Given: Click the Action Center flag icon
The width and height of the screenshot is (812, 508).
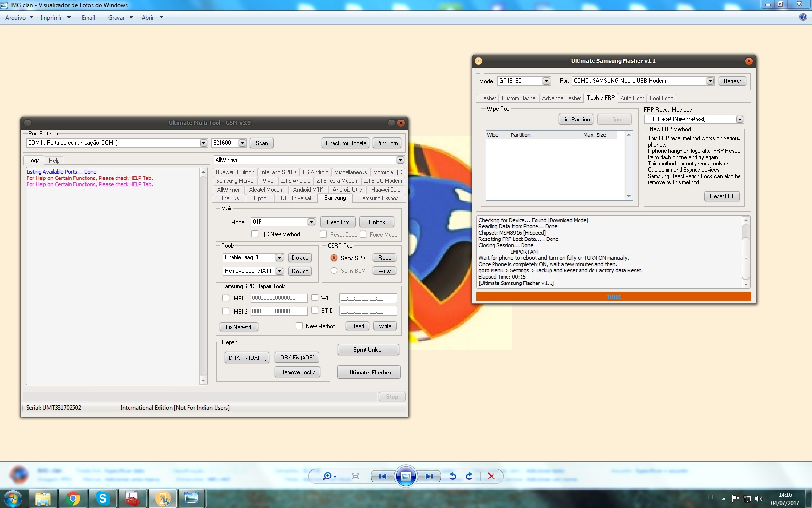Looking at the screenshot, I should pos(736,499).
